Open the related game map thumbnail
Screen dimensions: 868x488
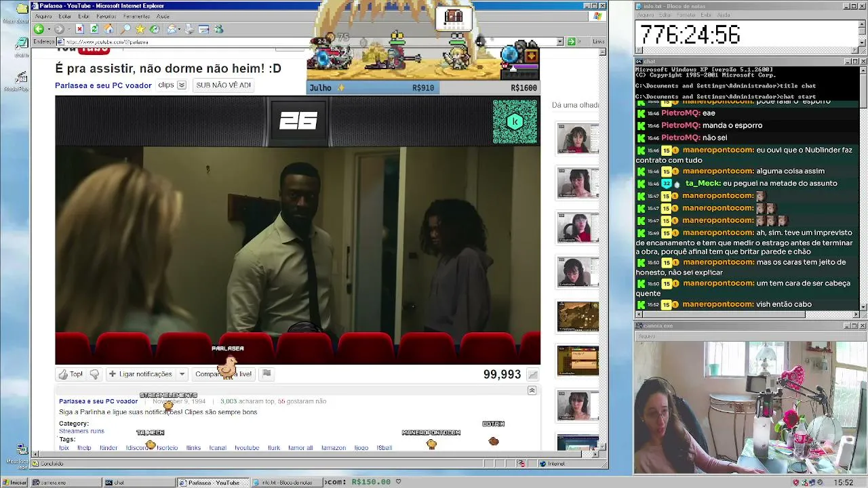coord(578,317)
